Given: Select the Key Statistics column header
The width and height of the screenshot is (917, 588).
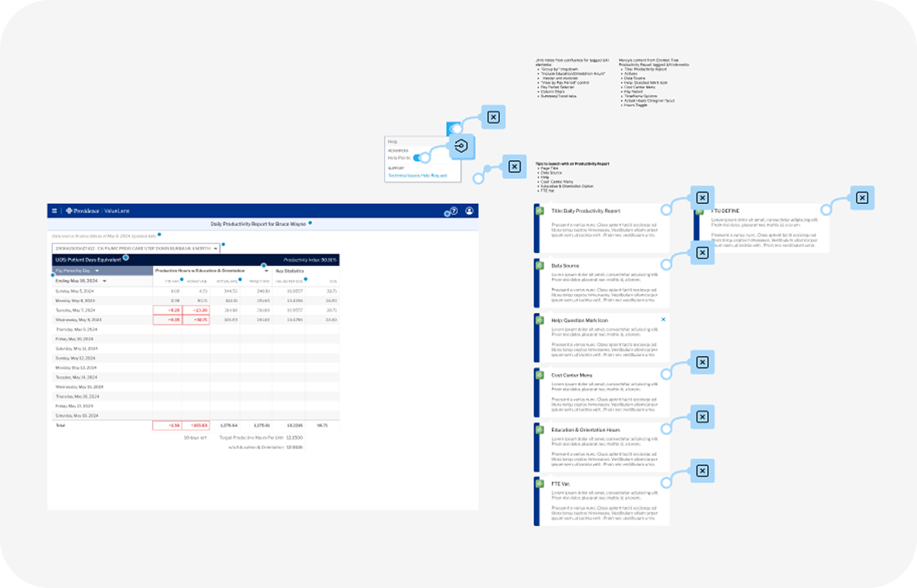Looking at the screenshot, I should [x=289, y=271].
